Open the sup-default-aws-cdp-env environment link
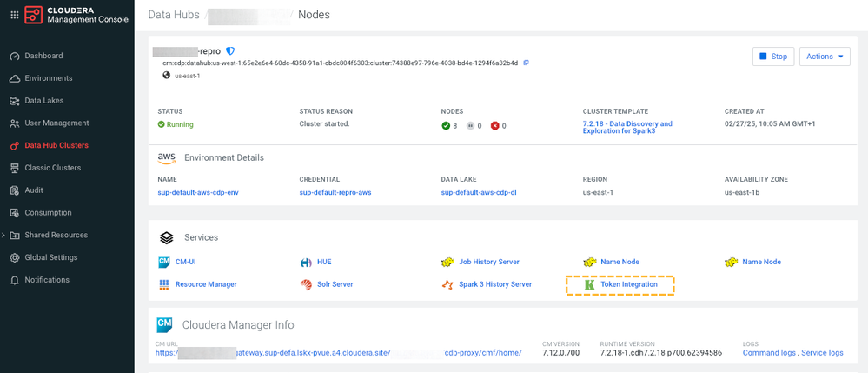This screenshot has height=373, width=868. coord(198,192)
